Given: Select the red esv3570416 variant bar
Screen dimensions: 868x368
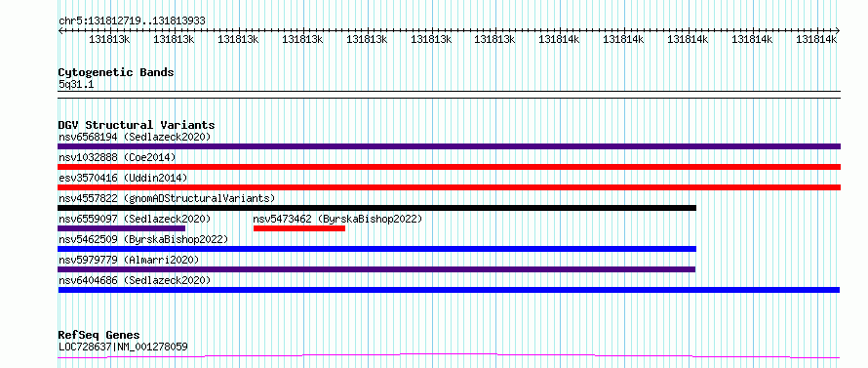Looking at the screenshot, I should click(x=449, y=187).
